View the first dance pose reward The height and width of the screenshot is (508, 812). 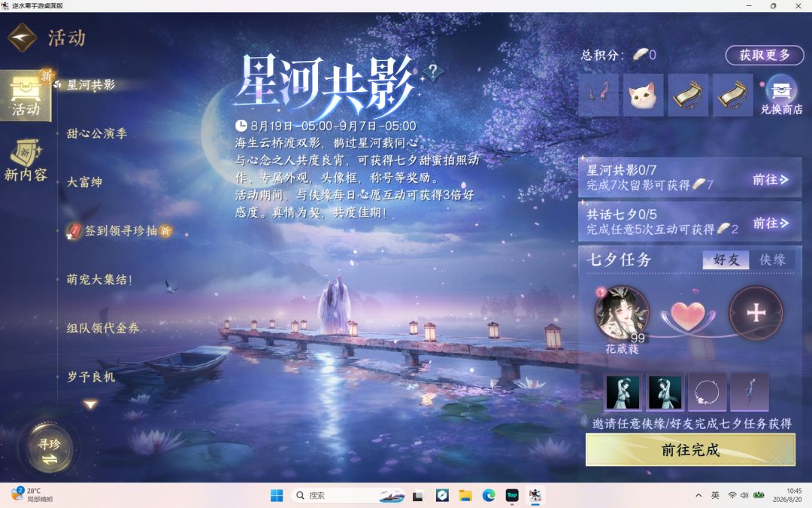[623, 391]
